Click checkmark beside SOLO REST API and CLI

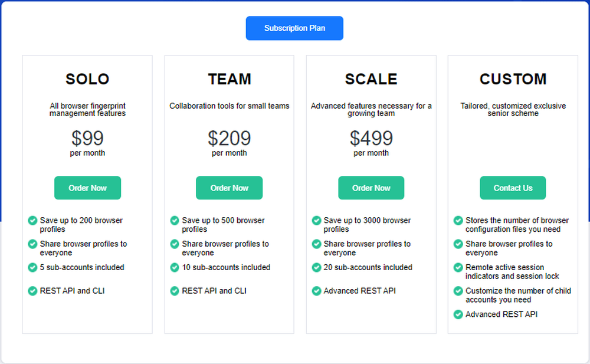(x=32, y=291)
